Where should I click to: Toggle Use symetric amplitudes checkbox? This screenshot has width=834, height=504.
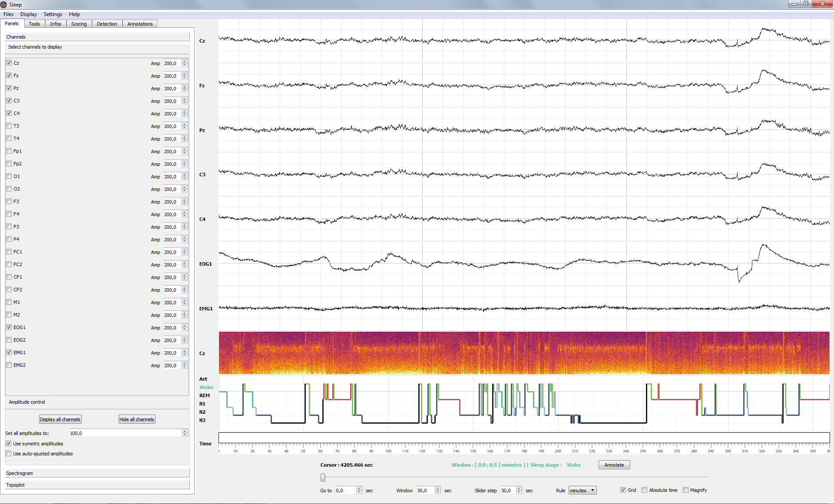(x=9, y=444)
